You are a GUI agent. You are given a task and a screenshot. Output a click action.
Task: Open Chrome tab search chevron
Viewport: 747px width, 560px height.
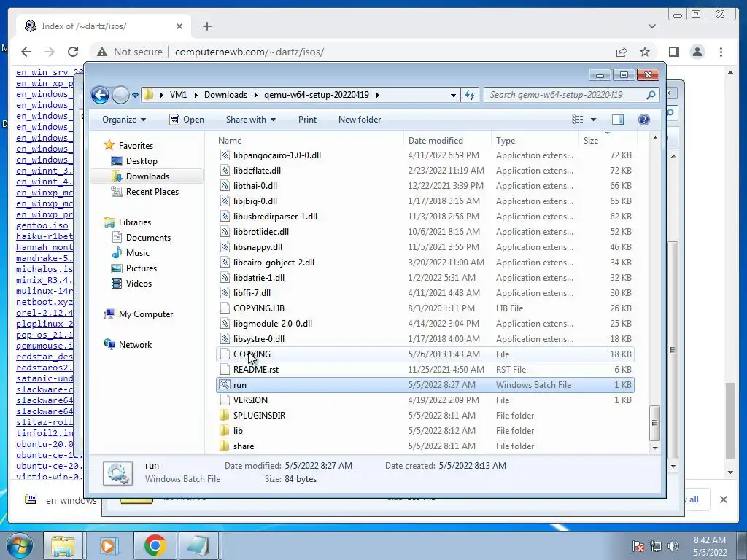point(652,26)
